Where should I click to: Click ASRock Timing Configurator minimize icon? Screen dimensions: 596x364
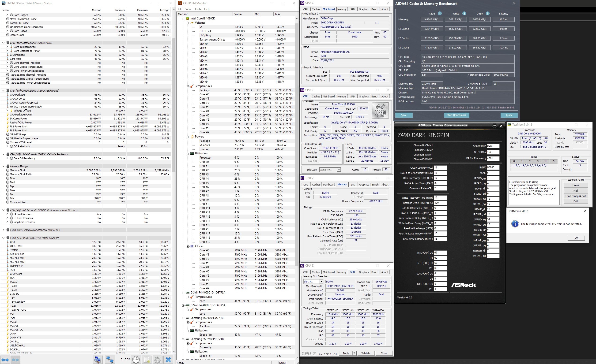pyautogui.click(x=494, y=126)
